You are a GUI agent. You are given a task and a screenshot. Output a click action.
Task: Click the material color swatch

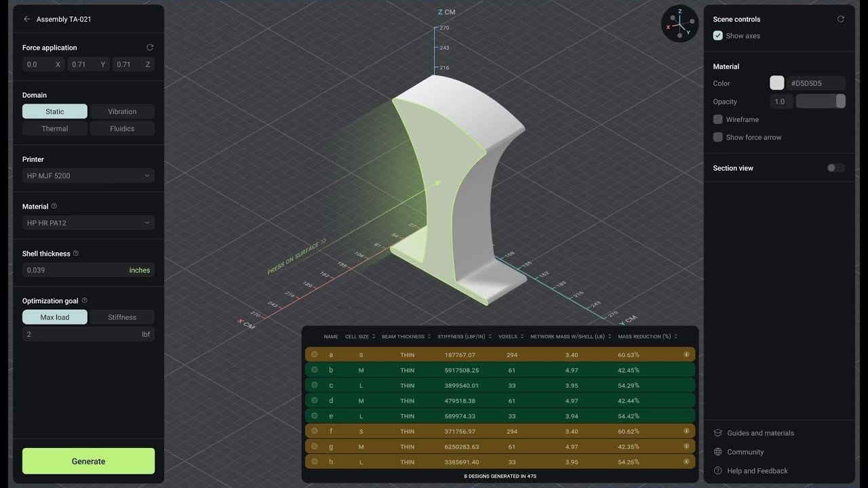pos(777,83)
